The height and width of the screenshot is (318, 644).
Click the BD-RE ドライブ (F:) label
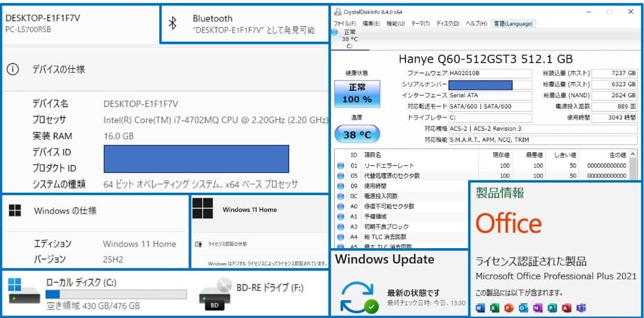pos(270,287)
